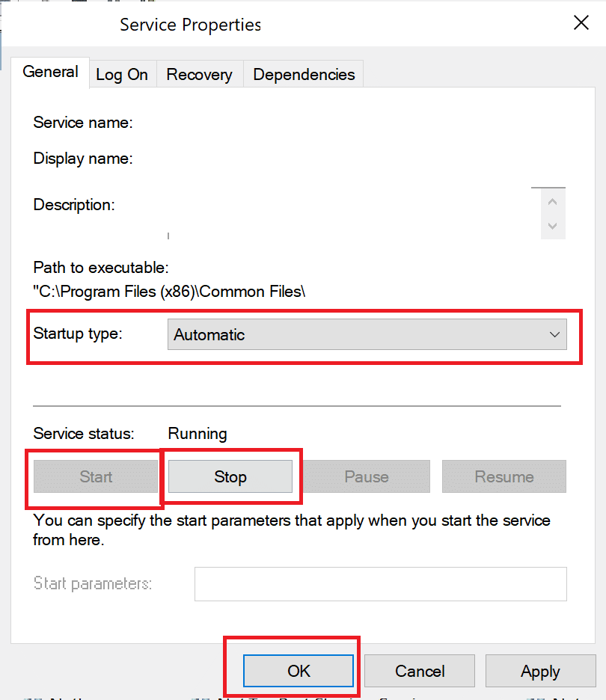606x700 pixels.
Task: Focus the Start parameters text field
Action: pyautogui.click(x=380, y=584)
